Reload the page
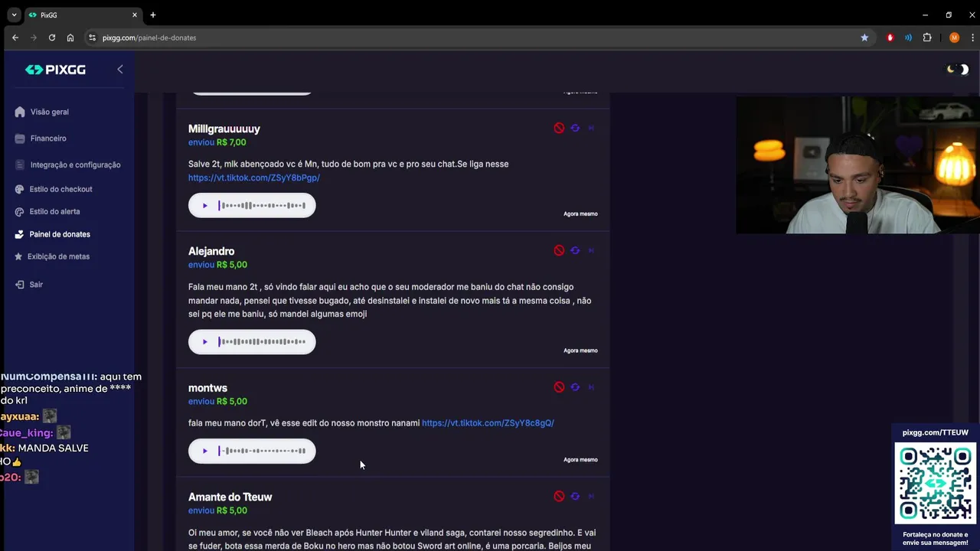980x551 pixels. pyautogui.click(x=52, y=37)
